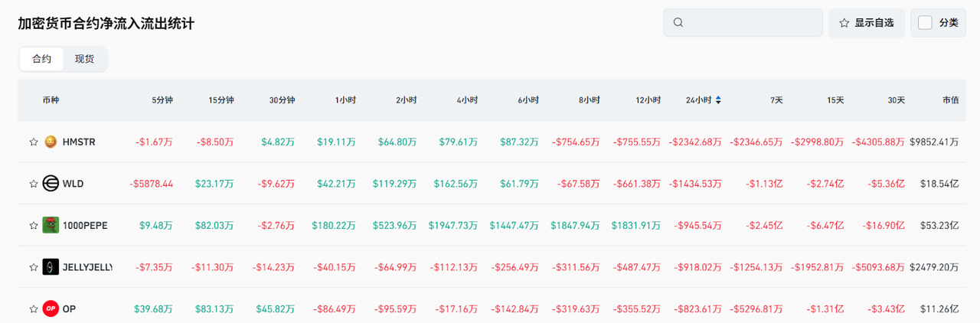Click the 显示自选 button
The width and height of the screenshot is (980, 323).
(867, 23)
